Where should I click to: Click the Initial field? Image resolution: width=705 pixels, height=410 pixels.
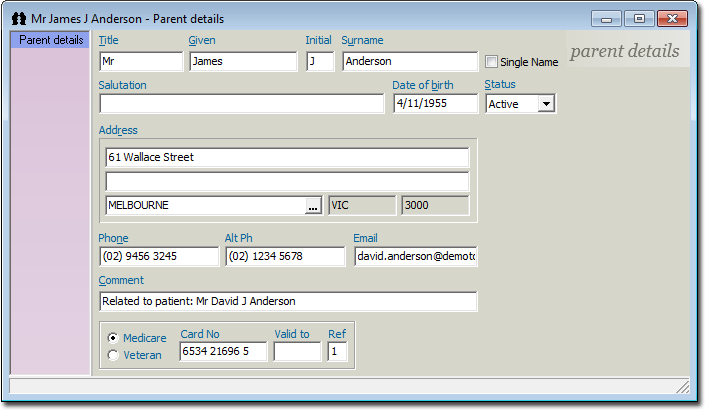pyautogui.click(x=320, y=62)
